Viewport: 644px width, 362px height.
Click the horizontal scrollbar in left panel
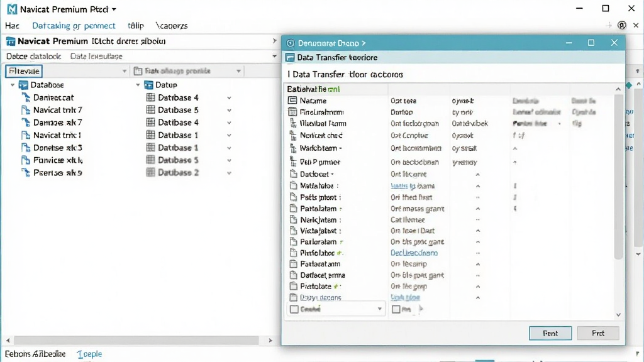136,340
